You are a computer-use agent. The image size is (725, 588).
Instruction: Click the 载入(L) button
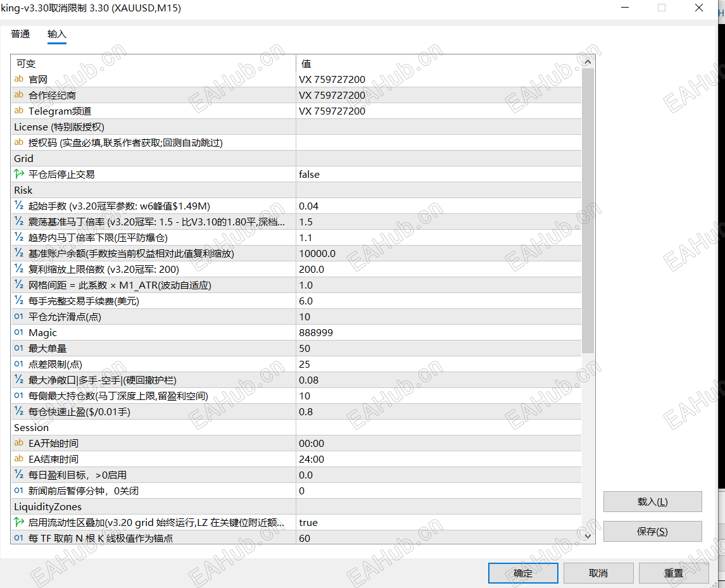tap(652, 501)
